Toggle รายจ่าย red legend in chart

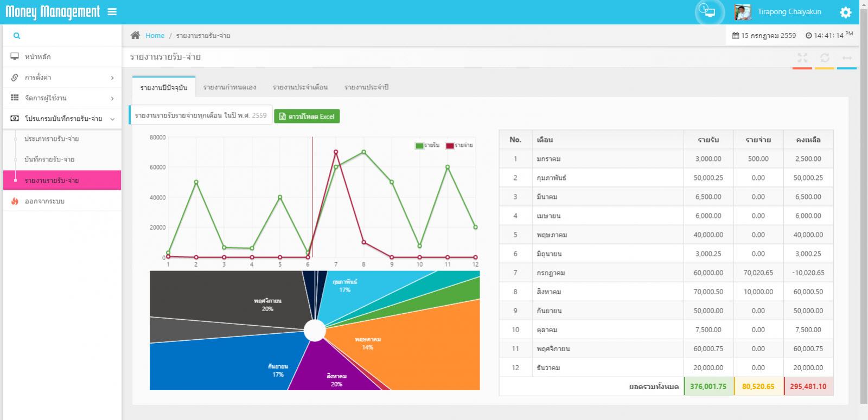(x=459, y=145)
